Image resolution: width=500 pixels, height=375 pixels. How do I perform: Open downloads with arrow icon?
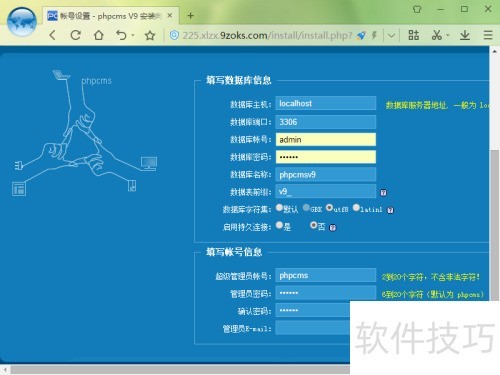click(x=465, y=35)
